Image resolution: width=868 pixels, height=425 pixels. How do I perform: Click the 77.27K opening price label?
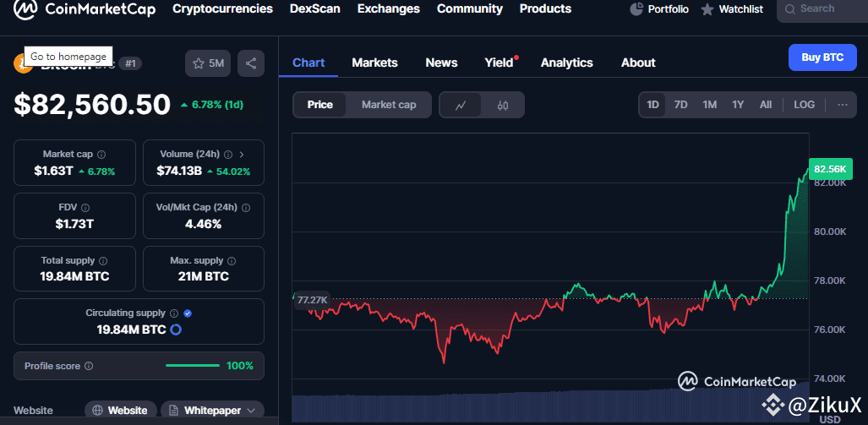pos(312,300)
